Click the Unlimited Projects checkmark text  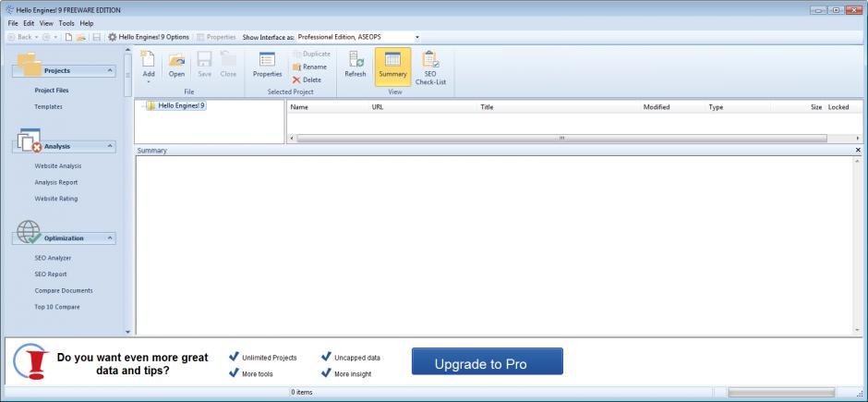coord(269,358)
